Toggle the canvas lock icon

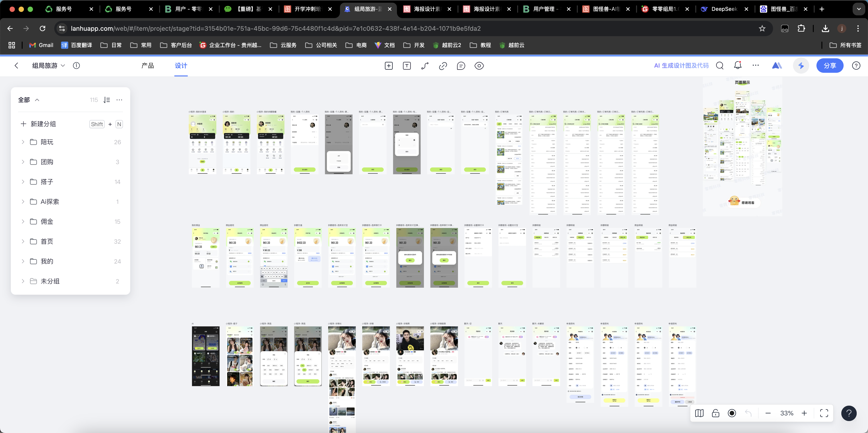[x=716, y=413]
